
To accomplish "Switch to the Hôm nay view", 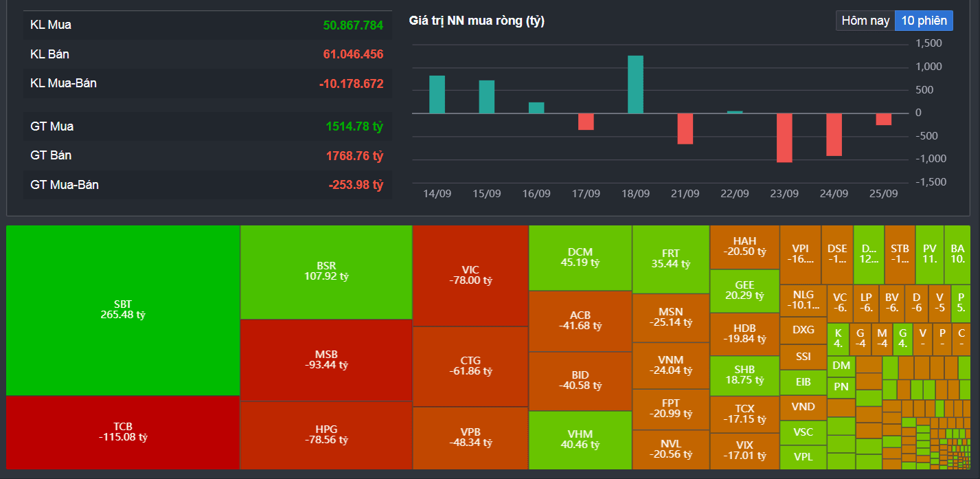I will coord(865,21).
